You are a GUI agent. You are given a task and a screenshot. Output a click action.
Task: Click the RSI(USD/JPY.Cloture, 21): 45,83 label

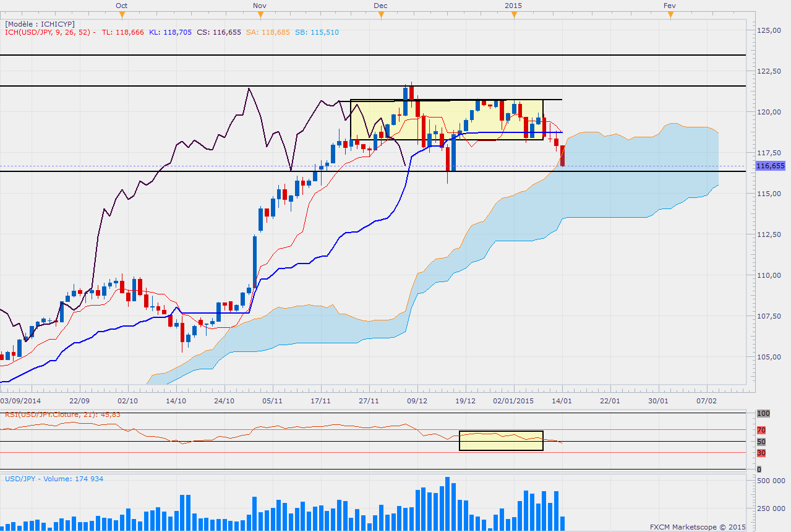coord(62,414)
